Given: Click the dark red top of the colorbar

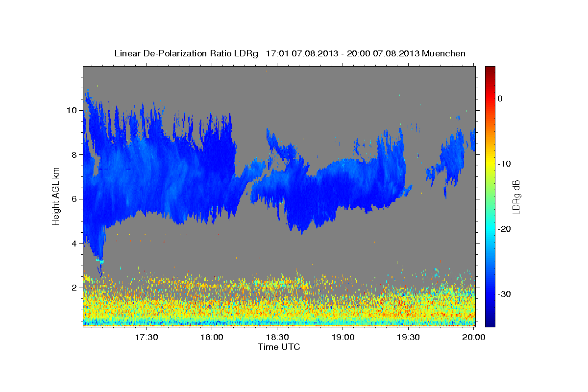Looking at the screenshot, I should click(490, 69).
